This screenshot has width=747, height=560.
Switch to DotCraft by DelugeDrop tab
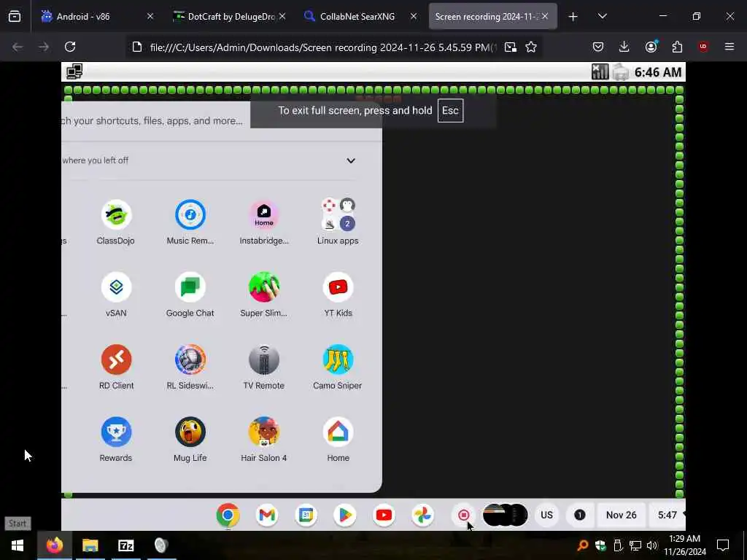click(230, 17)
